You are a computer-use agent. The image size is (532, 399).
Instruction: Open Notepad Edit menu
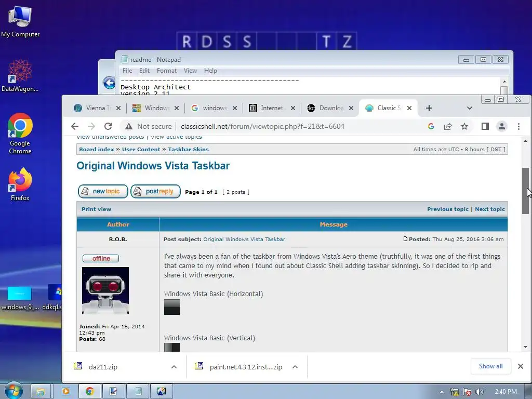(144, 71)
